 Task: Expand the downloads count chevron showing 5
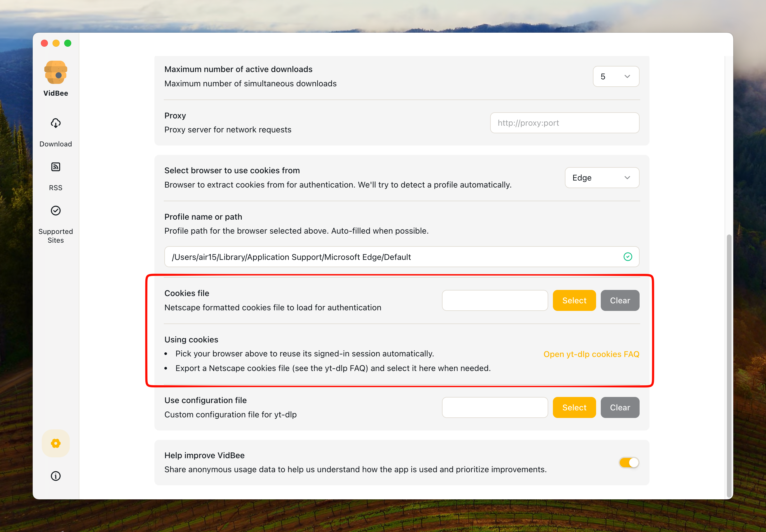point(627,76)
